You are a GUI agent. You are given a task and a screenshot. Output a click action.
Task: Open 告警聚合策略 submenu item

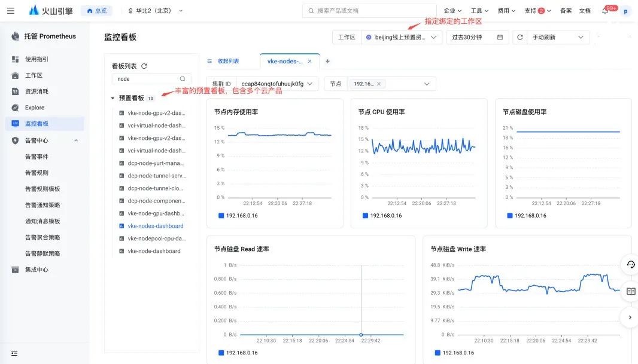(42, 237)
